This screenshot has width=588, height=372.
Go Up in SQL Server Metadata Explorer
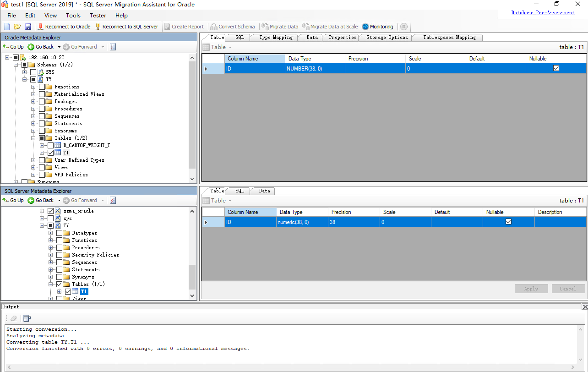(13, 200)
